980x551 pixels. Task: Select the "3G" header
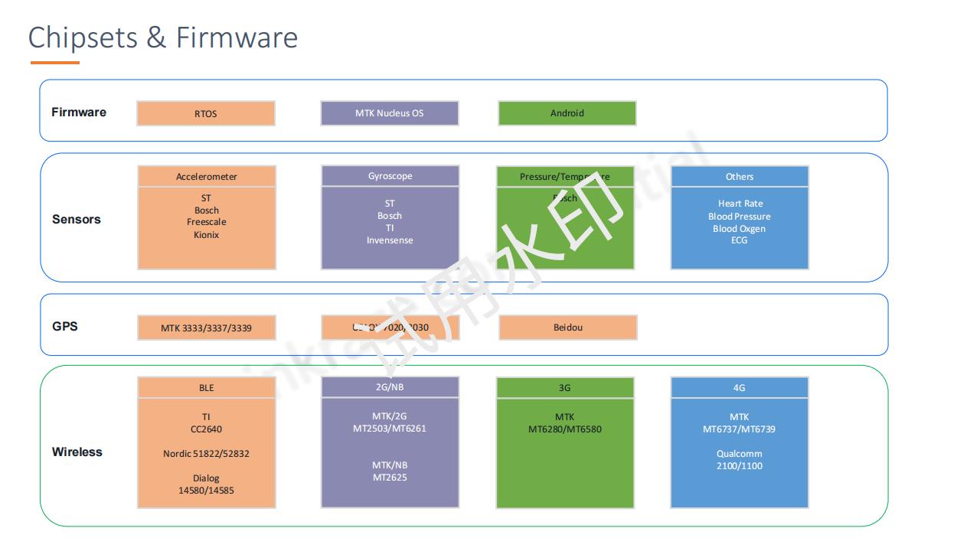565,387
